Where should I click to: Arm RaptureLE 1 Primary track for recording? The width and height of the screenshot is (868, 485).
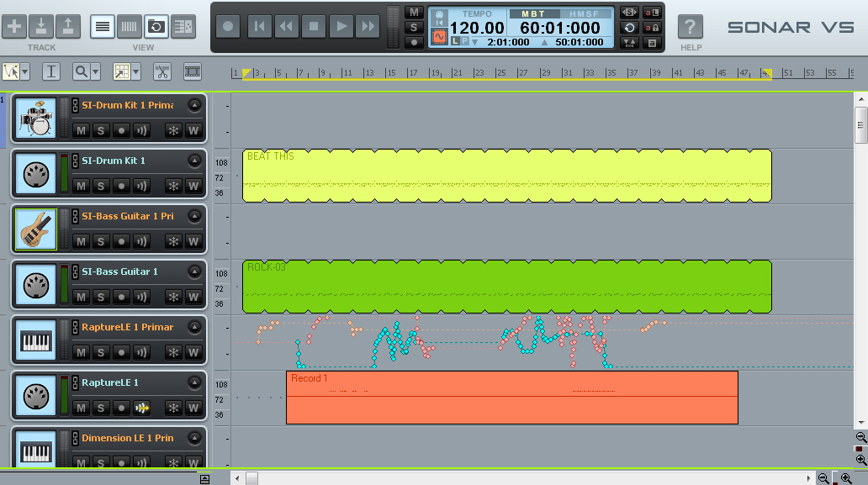pyautogui.click(x=121, y=352)
